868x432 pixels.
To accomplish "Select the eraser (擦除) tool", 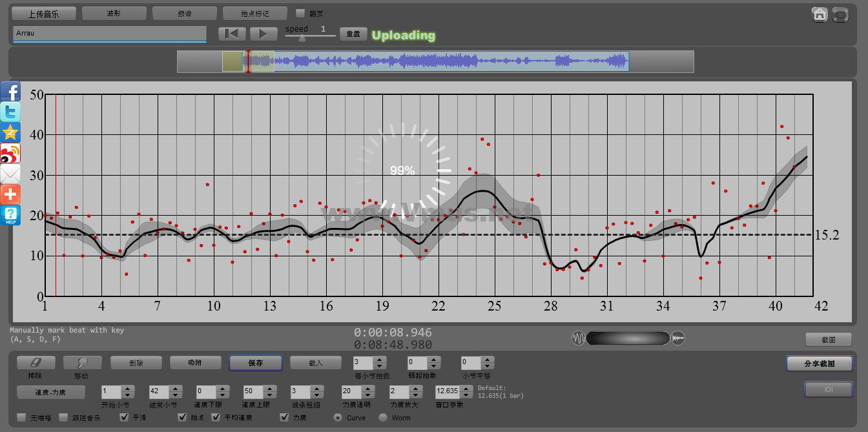I will (x=36, y=363).
